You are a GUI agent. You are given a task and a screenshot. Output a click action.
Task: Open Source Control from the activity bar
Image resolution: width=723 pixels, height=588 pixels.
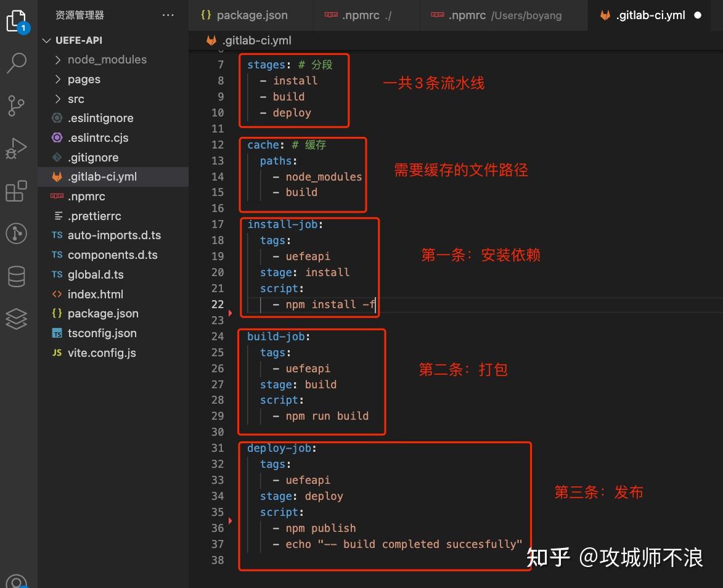tap(17, 105)
